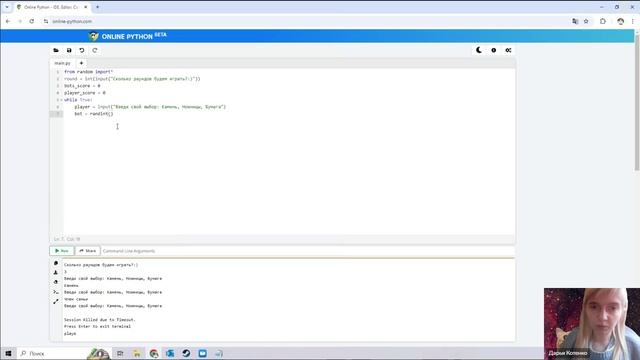Place cursor on the 'player_score = 0' line
Image resolution: width=640 pixels, height=360 pixels.
coord(84,93)
